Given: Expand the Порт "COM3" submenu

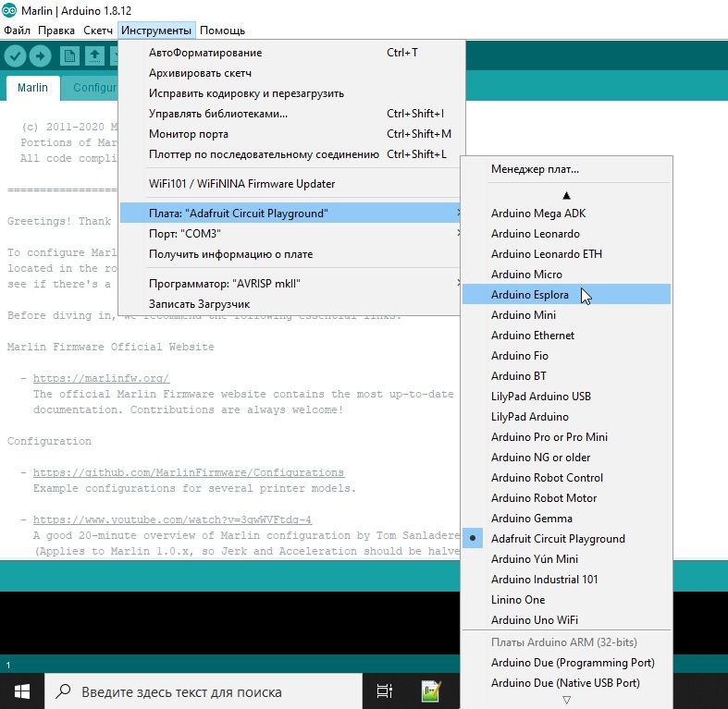Looking at the screenshot, I should click(x=291, y=234).
